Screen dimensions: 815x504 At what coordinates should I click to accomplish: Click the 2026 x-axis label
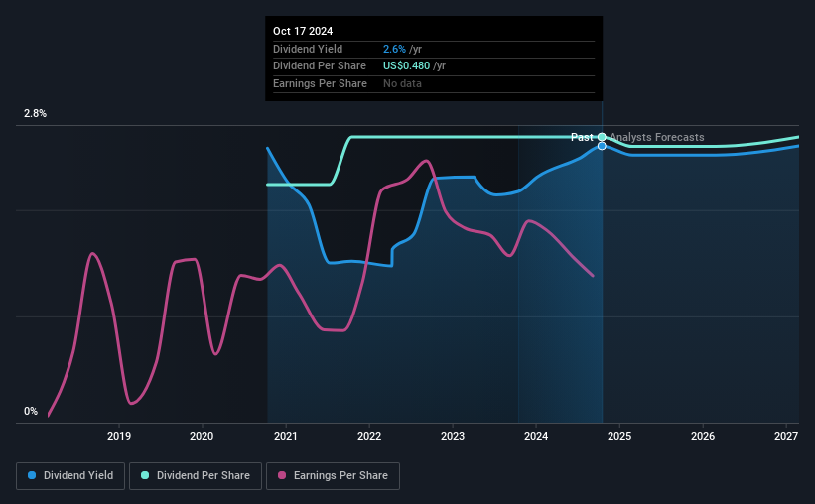(x=703, y=436)
